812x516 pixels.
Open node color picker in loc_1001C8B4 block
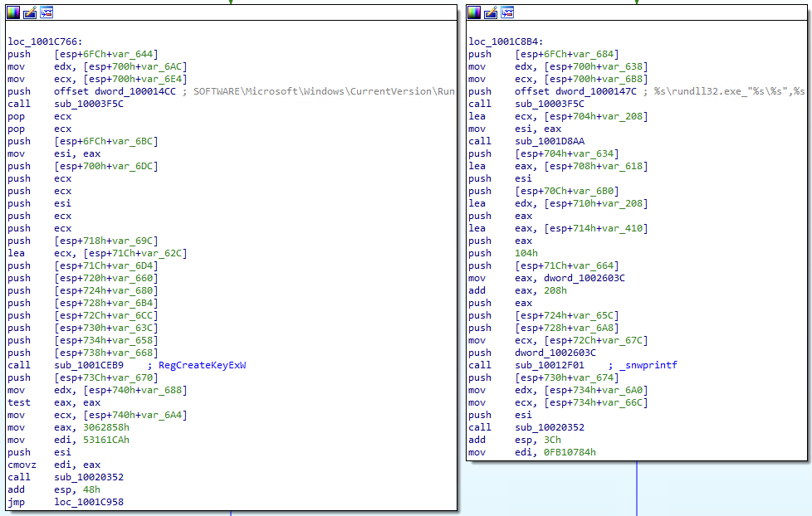[474, 12]
